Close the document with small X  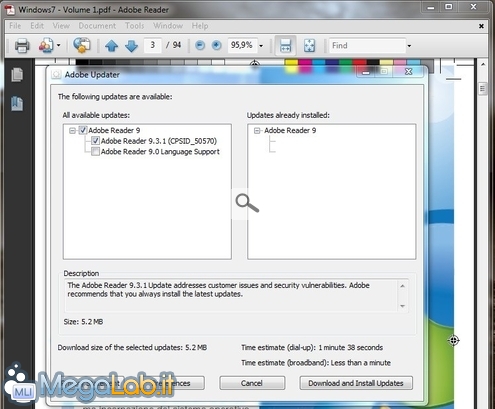coord(481,26)
